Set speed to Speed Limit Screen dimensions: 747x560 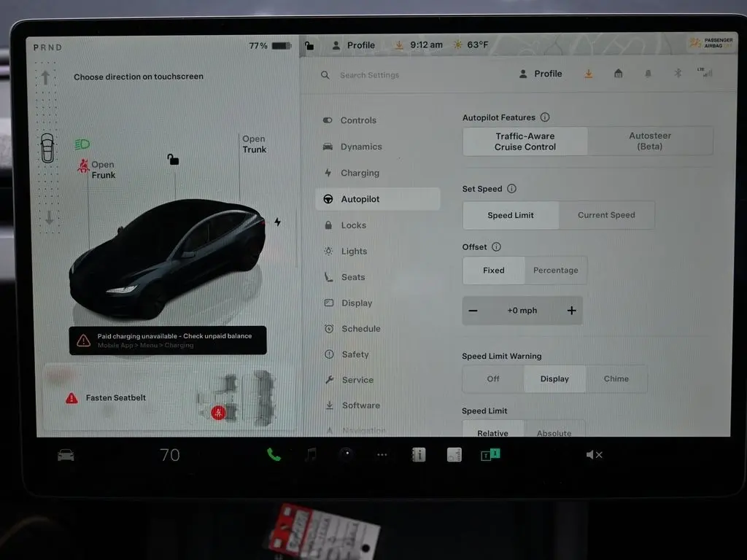coord(511,215)
